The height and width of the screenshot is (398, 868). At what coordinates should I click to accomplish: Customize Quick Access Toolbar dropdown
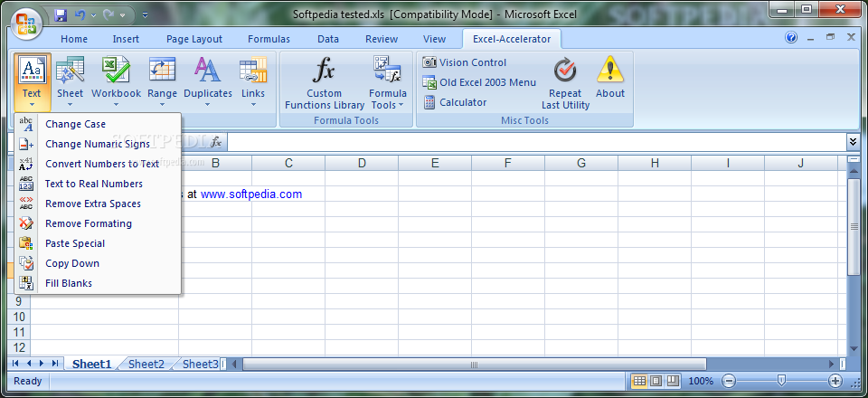145,15
